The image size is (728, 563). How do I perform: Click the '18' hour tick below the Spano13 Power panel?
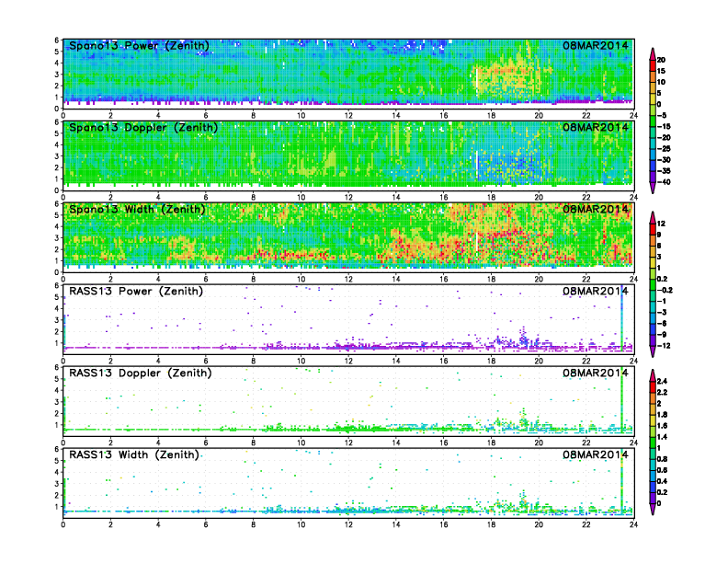point(491,115)
